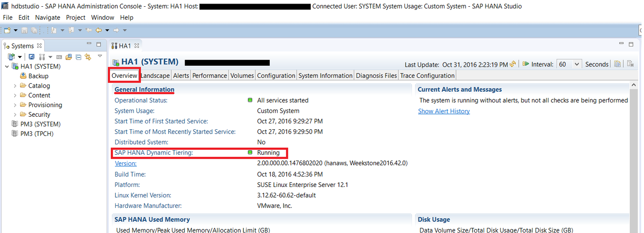644x233 pixels.
Task: Switch to the Landscape tab
Action: click(155, 76)
